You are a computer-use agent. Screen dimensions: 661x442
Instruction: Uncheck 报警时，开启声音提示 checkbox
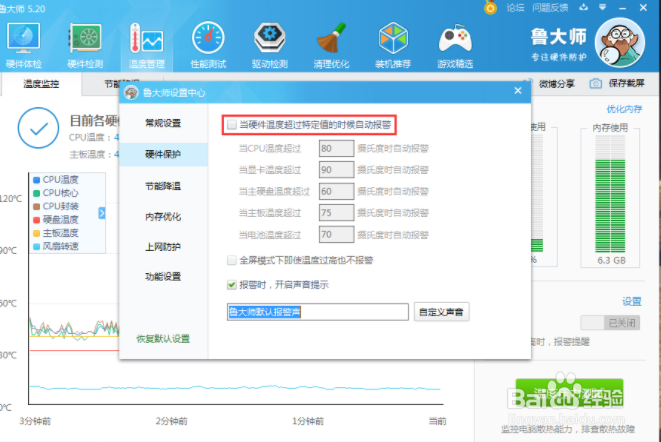coord(232,285)
